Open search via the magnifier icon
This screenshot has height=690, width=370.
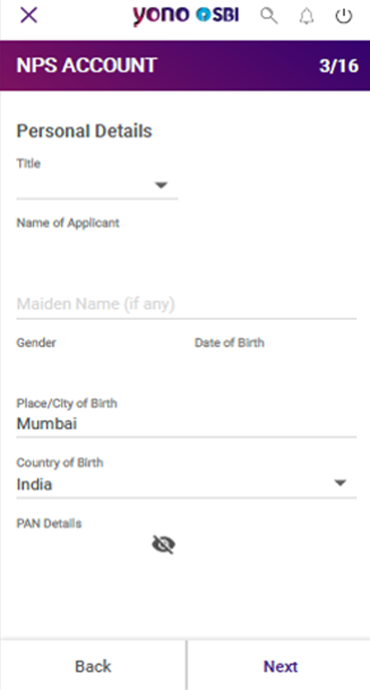(269, 16)
